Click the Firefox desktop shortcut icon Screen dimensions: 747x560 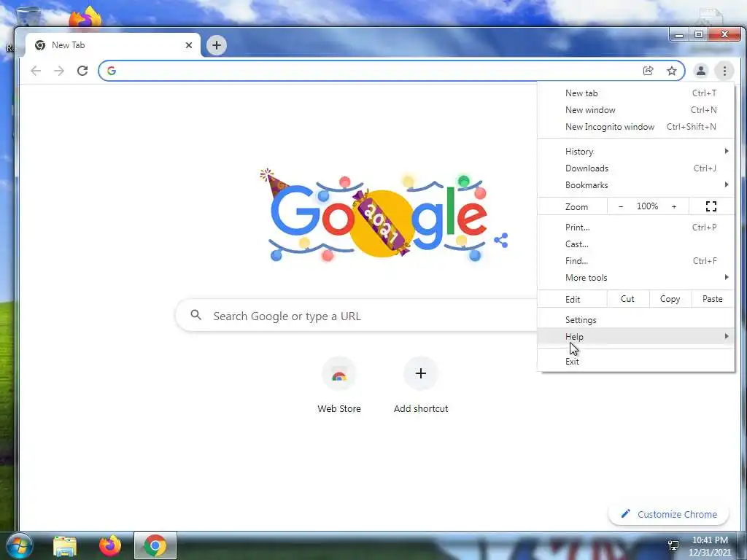point(85,17)
